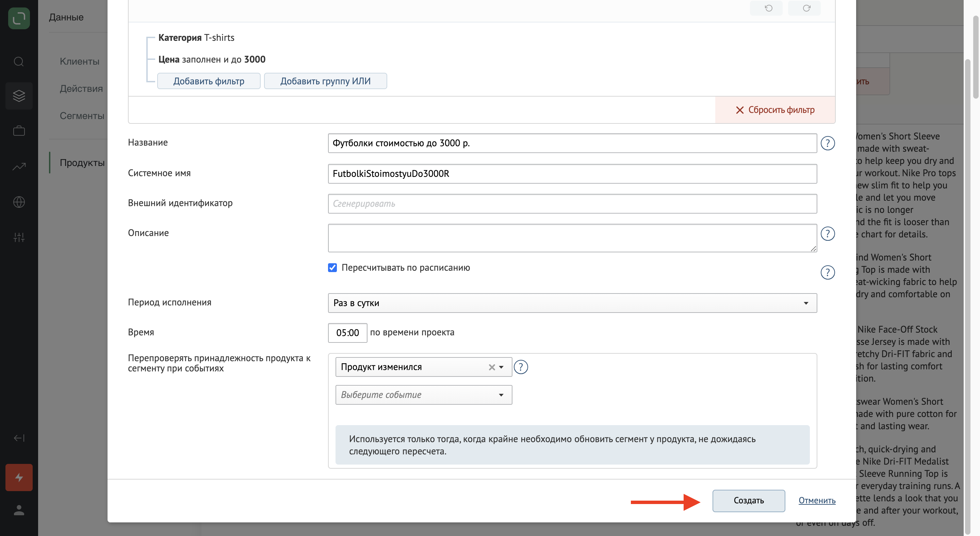980x536 pixels.
Task: Click the 05:00 time field
Action: pos(347,333)
